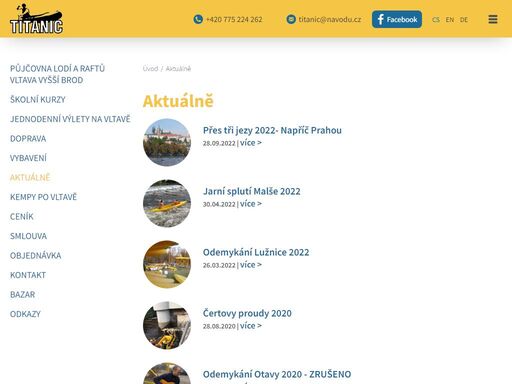Screen dimensions: 512x384
Task: Open the Facebook button
Action: (x=397, y=19)
